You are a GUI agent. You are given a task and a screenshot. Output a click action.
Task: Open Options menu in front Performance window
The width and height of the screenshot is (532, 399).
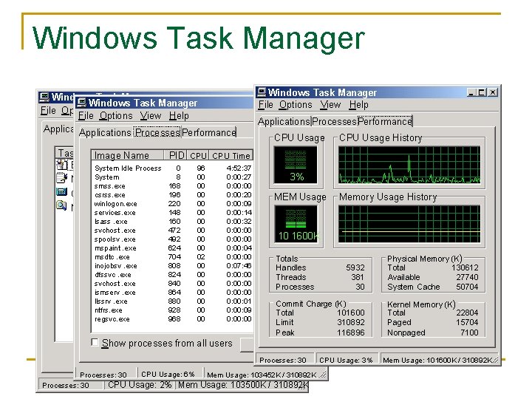pyautogui.click(x=296, y=105)
